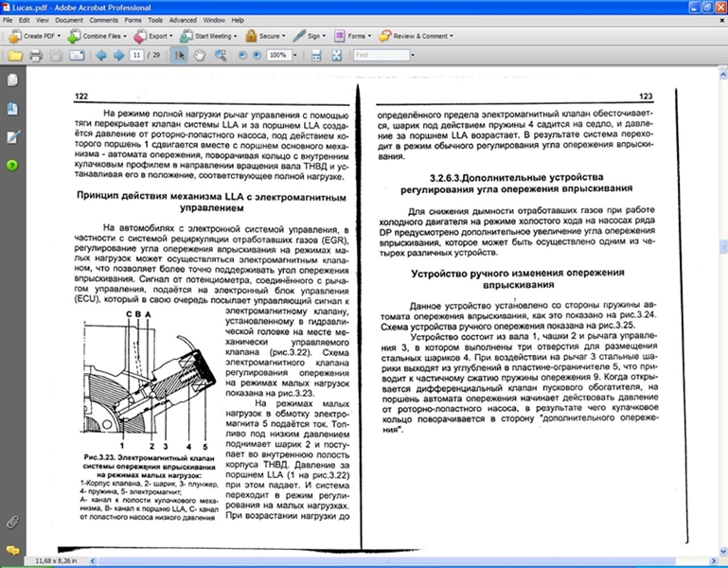
Task: Go to the previous page arrow
Action: (101, 56)
